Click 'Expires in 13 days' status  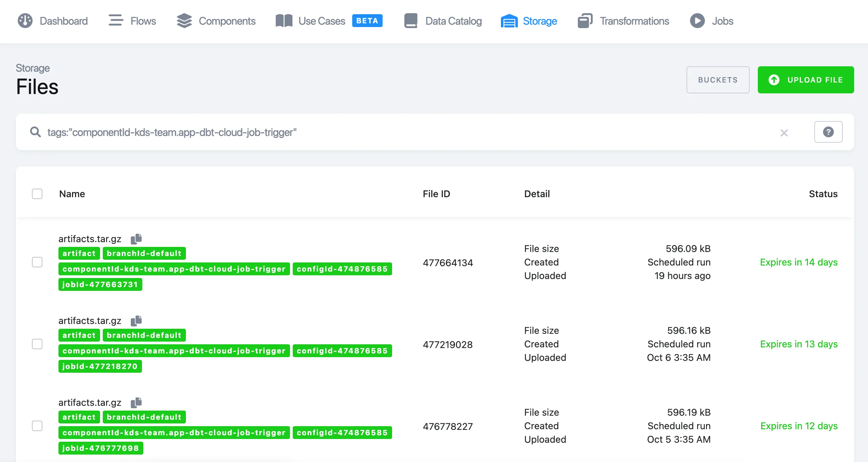tap(799, 344)
